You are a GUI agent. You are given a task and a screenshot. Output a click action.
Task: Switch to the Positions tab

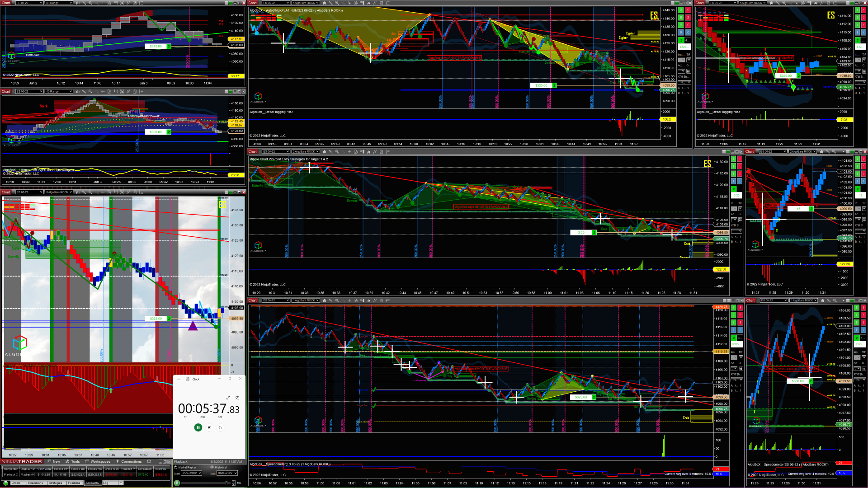point(74,483)
